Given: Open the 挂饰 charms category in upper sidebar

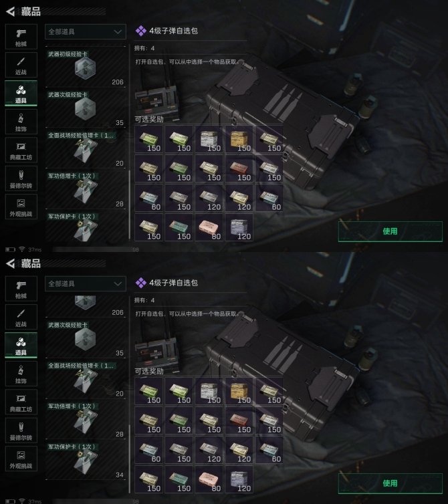Looking at the screenshot, I should tap(21, 122).
